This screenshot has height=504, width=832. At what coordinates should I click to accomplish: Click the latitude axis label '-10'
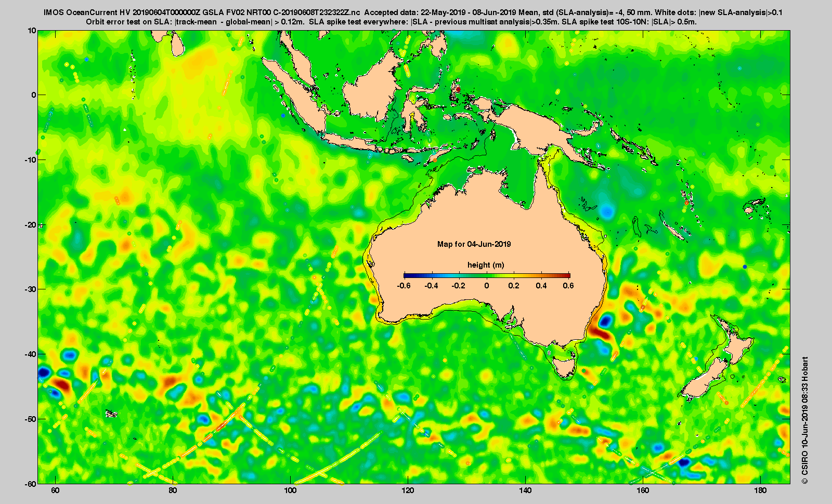31,160
